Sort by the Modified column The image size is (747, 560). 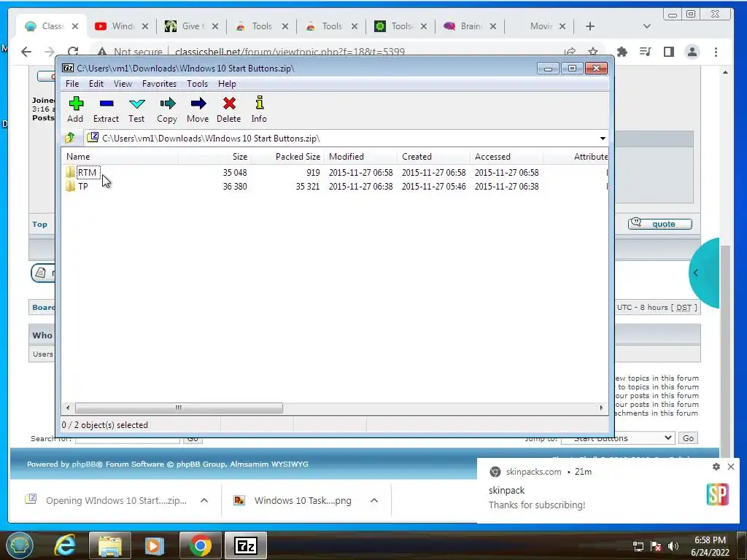[360, 157]
